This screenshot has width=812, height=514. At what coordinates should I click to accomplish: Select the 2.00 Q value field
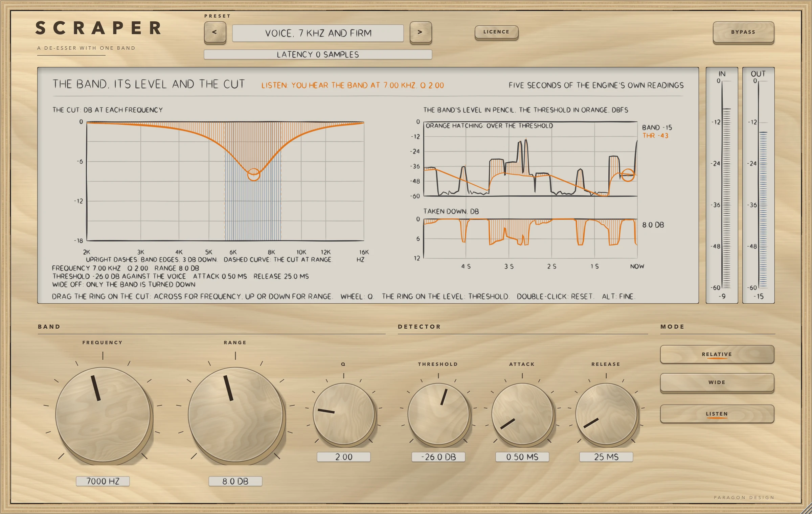pyautogui.click(x=344, y=457)
